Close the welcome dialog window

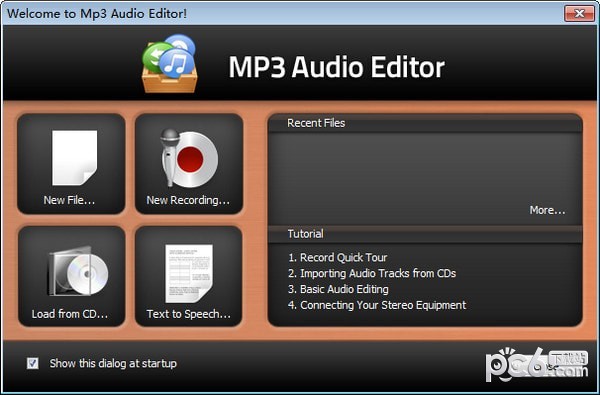579,14
